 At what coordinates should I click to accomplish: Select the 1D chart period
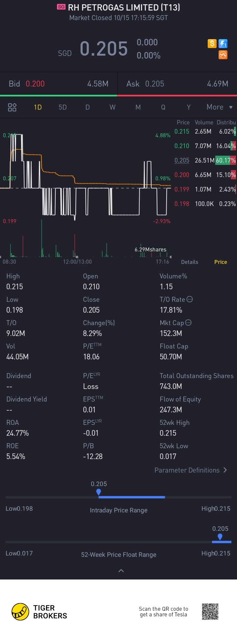point(38,107)
